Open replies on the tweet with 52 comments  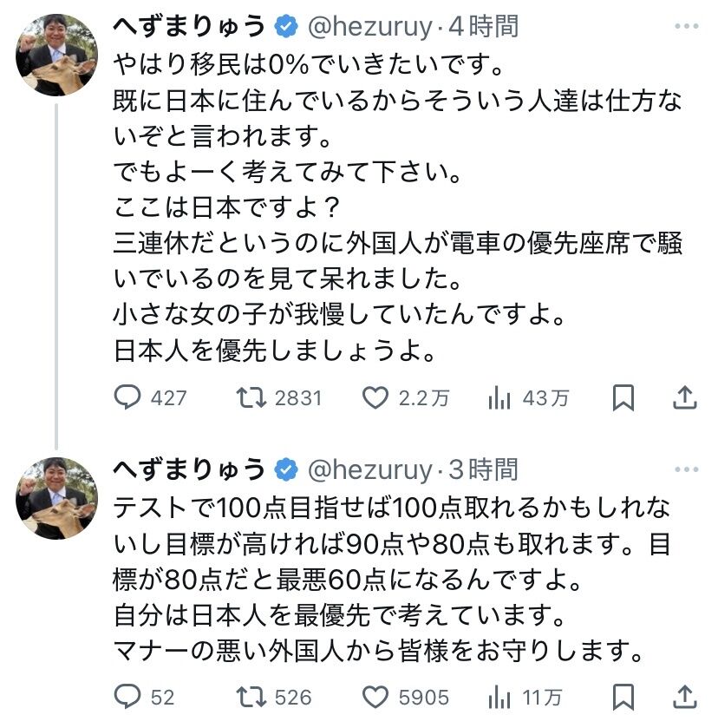click(127, 697)
